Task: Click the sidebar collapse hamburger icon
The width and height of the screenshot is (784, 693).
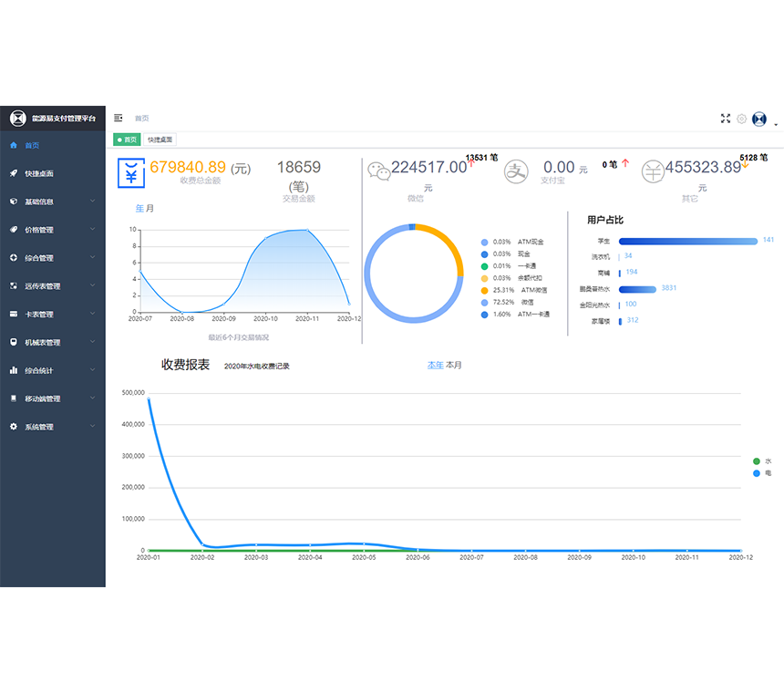Action: (x=119, y=118)
